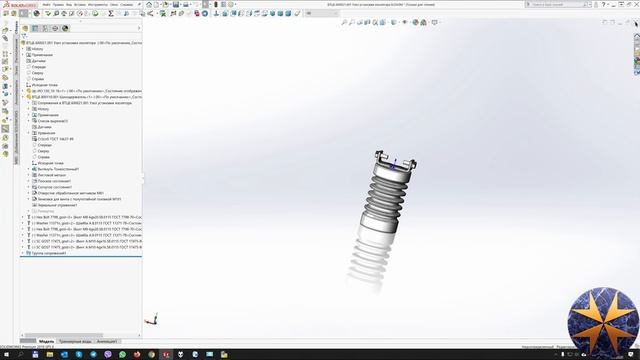Select top-level Исходная точка item

tap(44, 85)
